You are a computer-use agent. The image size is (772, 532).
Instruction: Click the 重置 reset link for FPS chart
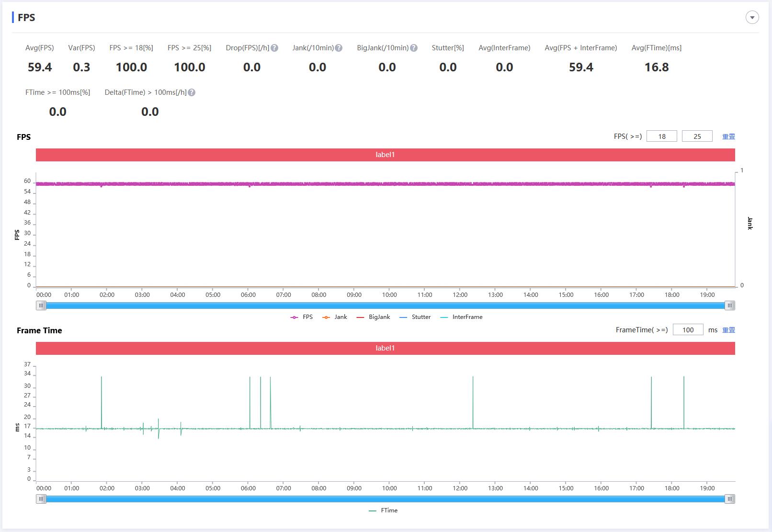point(728,136)
